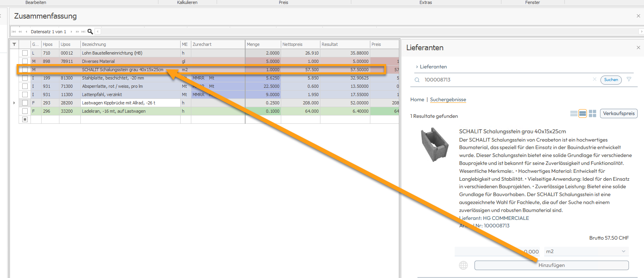The height and width of the screenshot is (278, 644).
Task: Switch results to card view
Action: coord(583,113)
